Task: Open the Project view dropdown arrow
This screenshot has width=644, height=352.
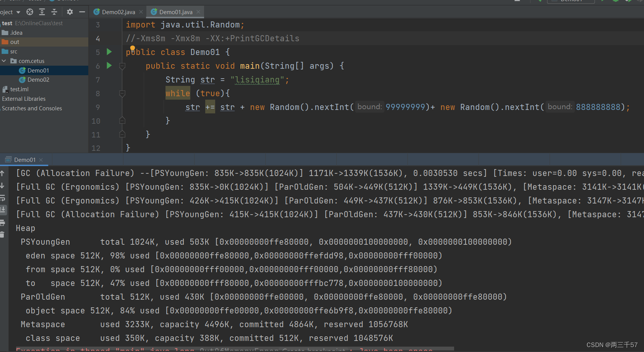Action: 18,12
